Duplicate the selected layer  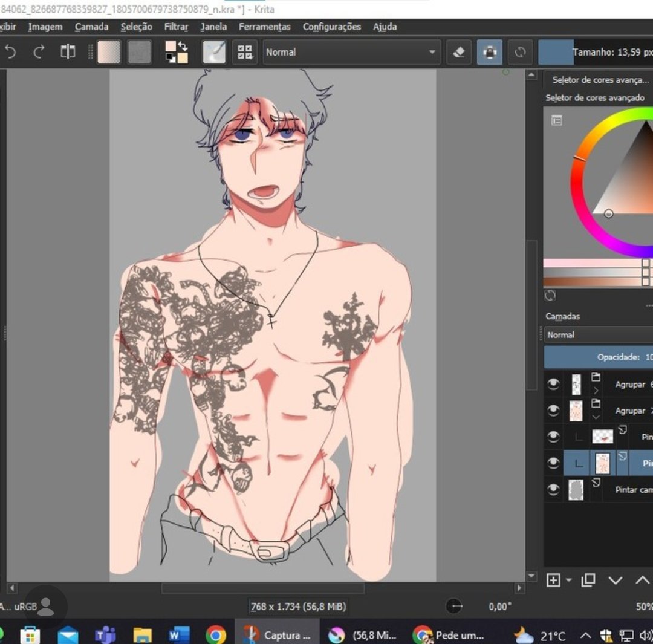pos(588,580)
